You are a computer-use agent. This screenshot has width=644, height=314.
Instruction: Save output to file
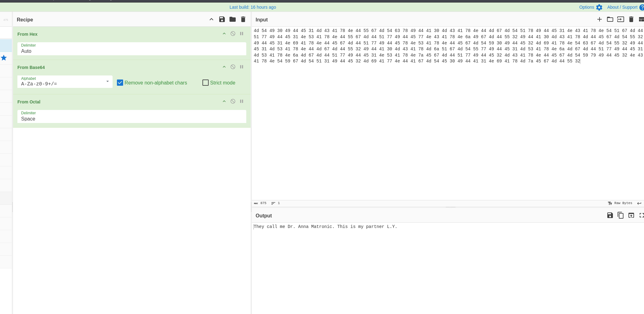tap(610, 215)
